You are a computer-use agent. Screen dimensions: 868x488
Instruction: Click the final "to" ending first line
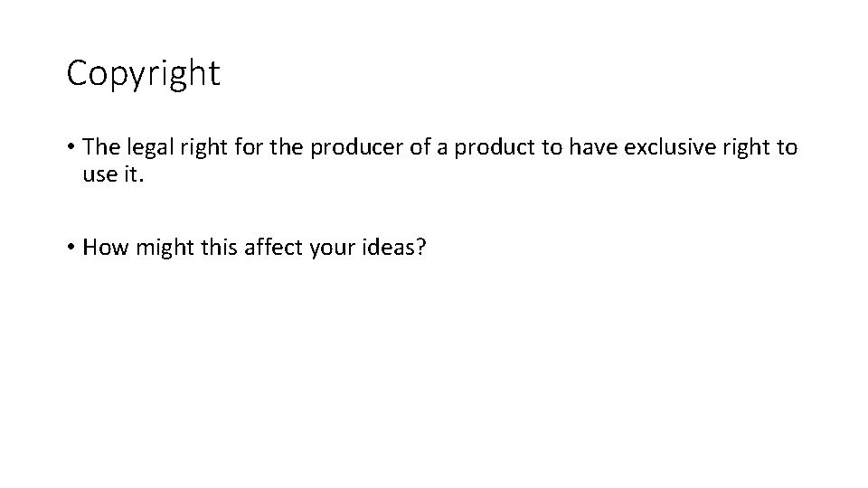(787, 147)
